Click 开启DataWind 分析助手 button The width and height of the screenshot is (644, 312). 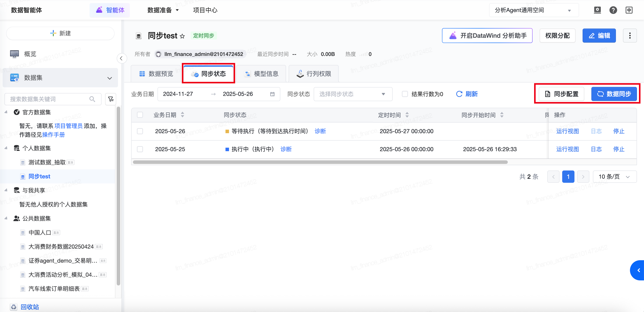487,36
